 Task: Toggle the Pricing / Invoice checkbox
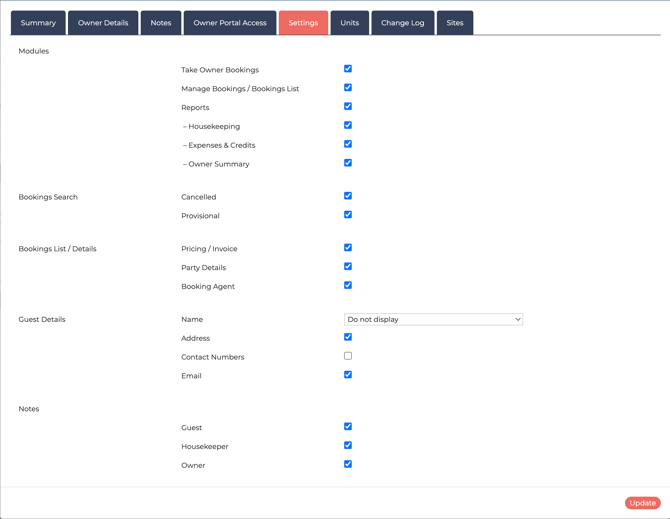(x=348, y=248)
